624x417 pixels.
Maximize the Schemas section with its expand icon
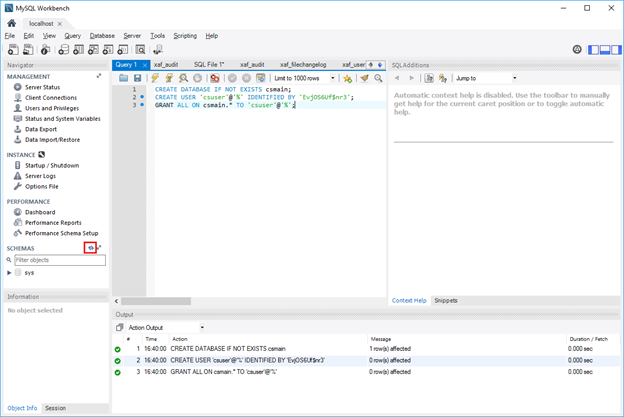99,247
